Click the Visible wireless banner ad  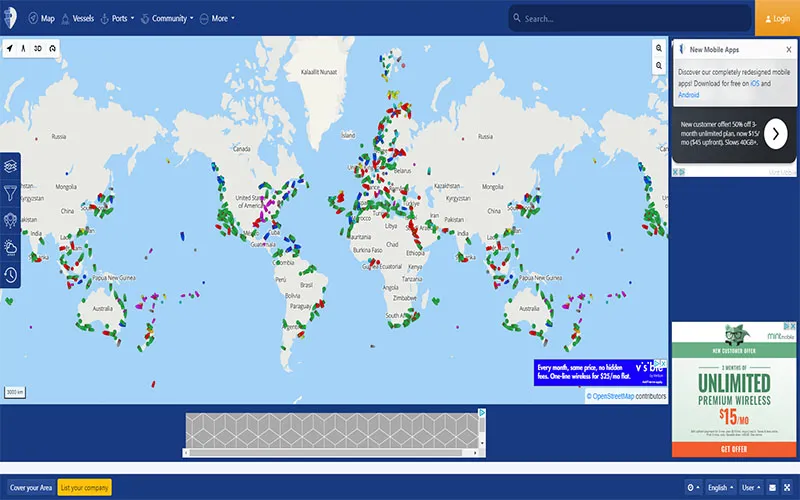[599, 372]
